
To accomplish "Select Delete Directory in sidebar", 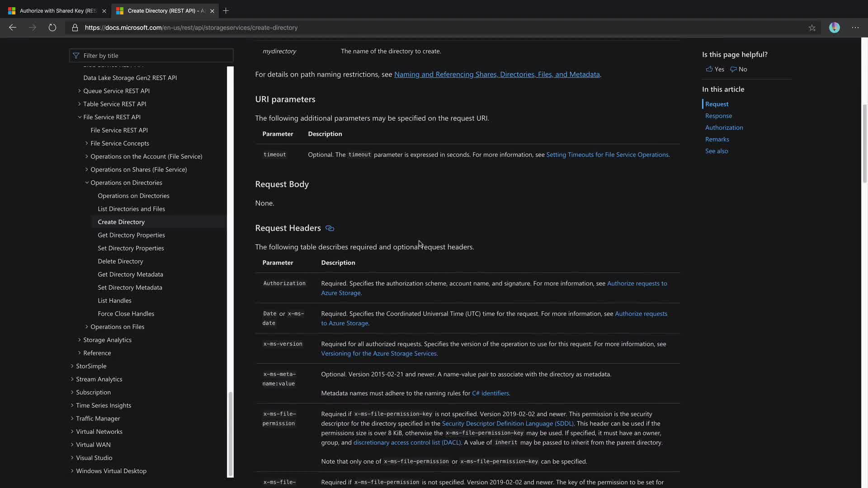I will pos(120,261).
